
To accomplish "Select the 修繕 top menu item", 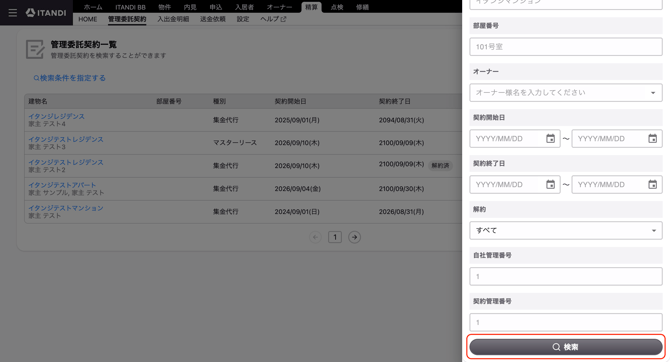I will pos(363,7).
